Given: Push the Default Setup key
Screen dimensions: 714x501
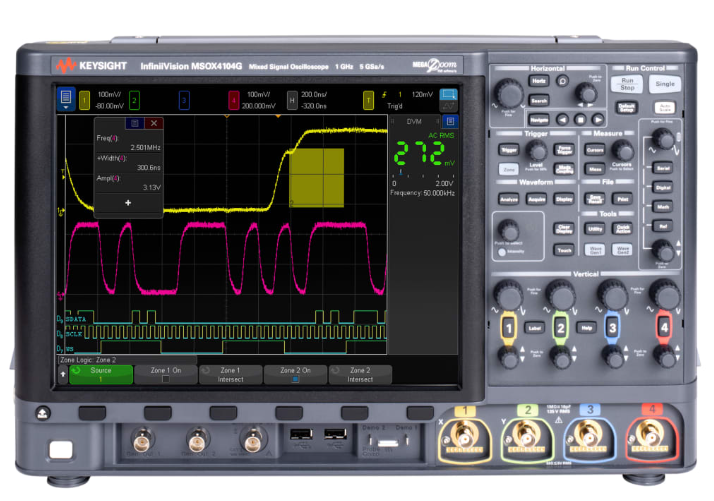Looking at the screenshot, I should coord(627,107).
